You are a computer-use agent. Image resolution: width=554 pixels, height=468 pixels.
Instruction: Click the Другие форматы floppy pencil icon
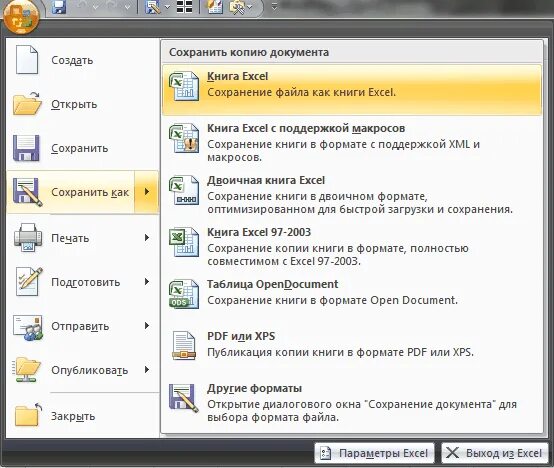click(x=184, y=398)
